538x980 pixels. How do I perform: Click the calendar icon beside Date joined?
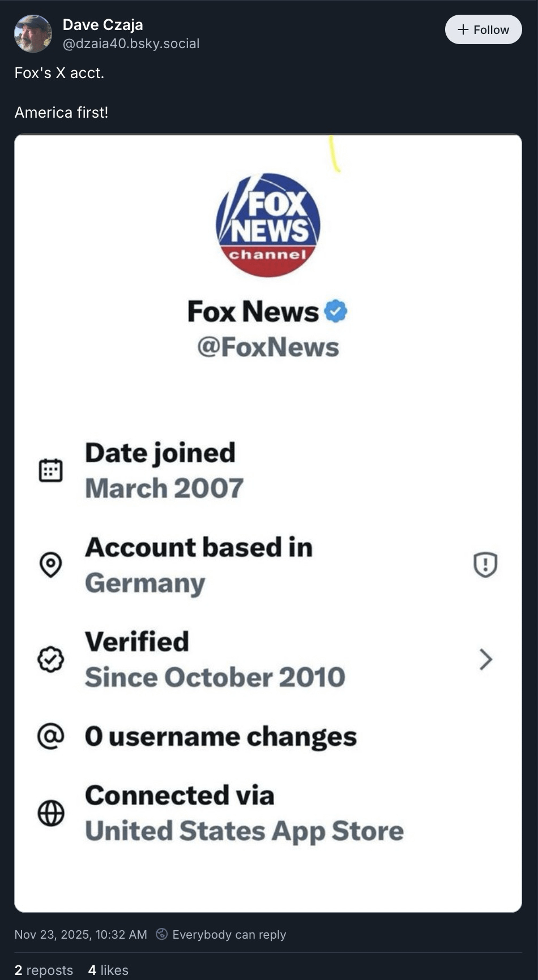[50, 470]
